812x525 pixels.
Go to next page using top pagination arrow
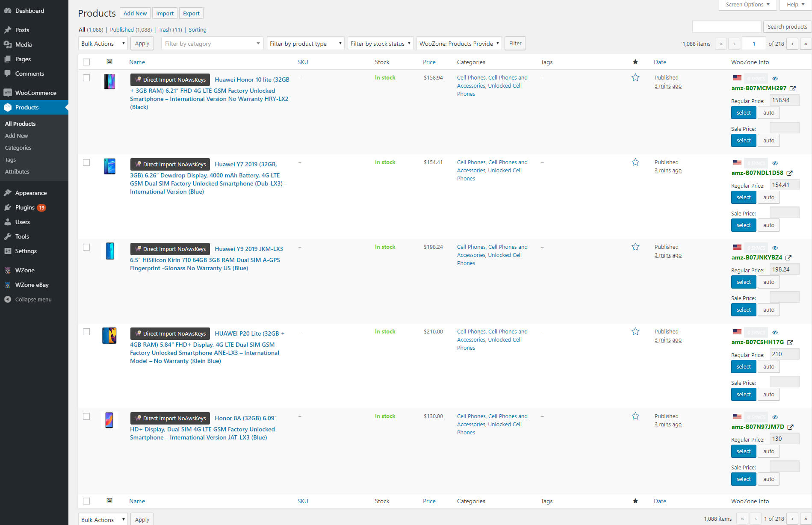[x=792, y=44]
